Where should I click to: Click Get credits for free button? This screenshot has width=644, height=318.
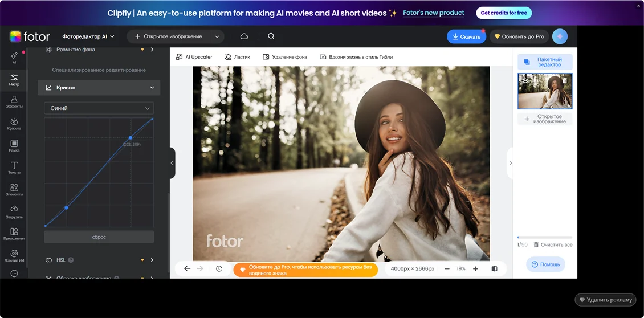[x=504, y=13]
